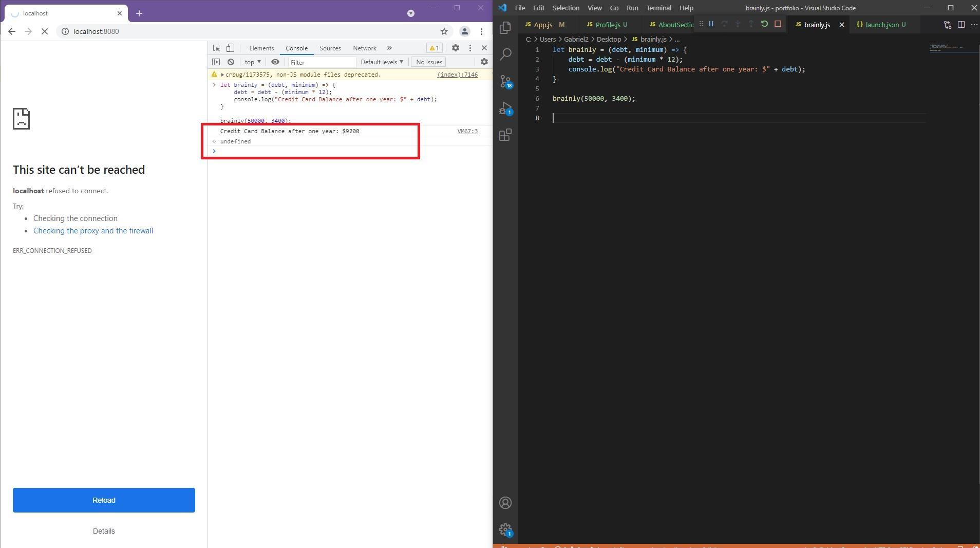Open the Source Control view
This screenshot has width=980, height=548.
tap(505, 81)
